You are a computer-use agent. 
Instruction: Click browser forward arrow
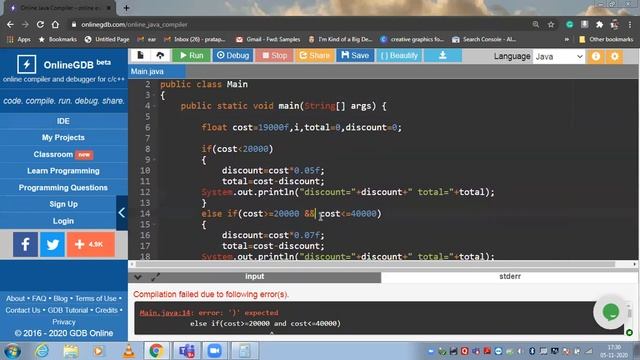point(25,24)
